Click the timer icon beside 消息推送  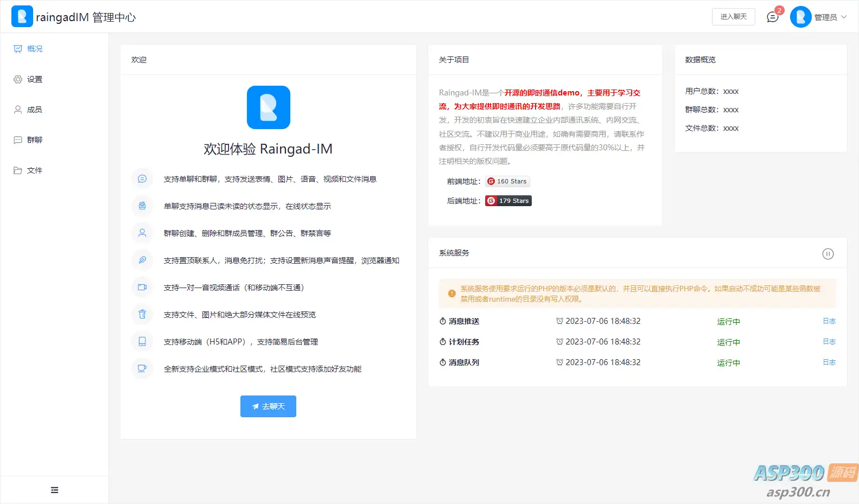[x=443, y=321]
